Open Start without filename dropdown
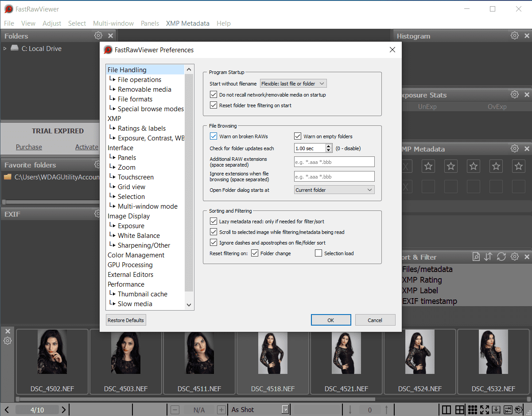This screenshot has width=532, height=416. [293, 84]
